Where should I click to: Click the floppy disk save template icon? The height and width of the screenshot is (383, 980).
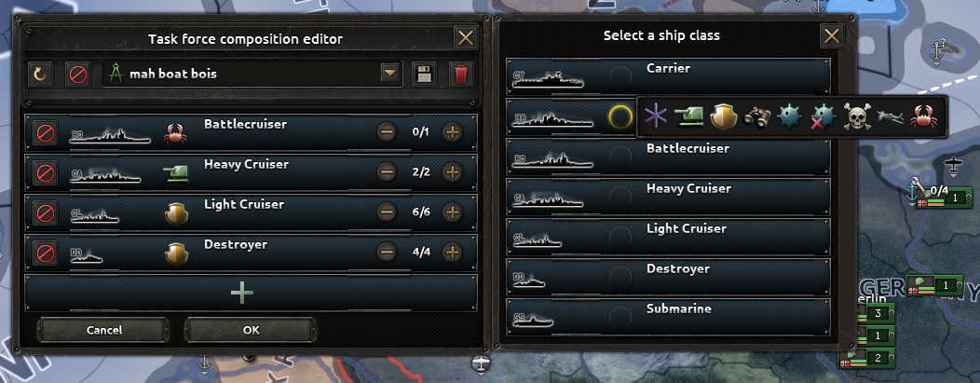click(x=424, y=75)
